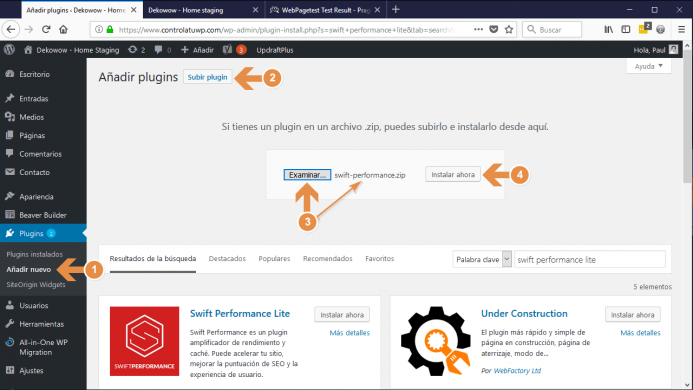Open Más detalles for Swift Performance Lite
Image resolution: width=693 pixels, height=390 pixels.
[350, 333]
